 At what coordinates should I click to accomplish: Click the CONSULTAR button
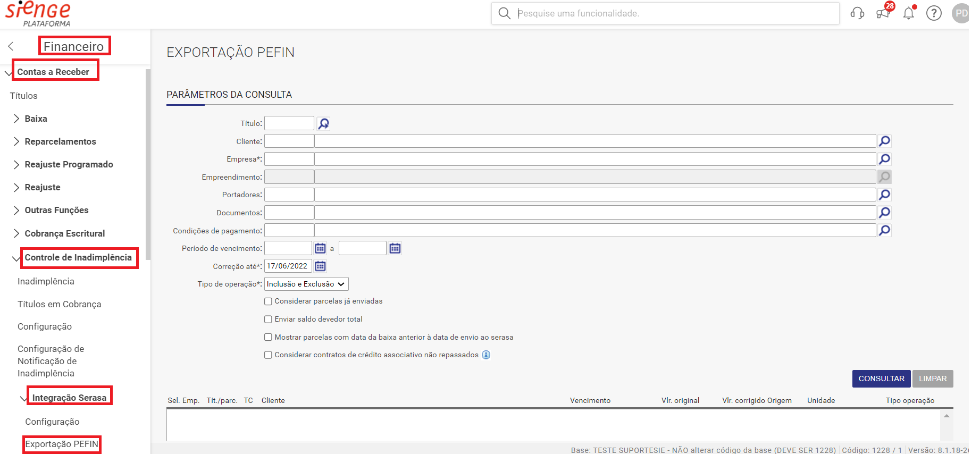tap(881, 379)
